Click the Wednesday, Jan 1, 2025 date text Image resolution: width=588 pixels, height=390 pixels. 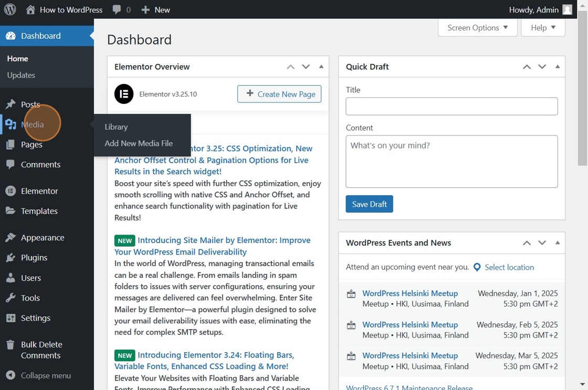point(518,293)
